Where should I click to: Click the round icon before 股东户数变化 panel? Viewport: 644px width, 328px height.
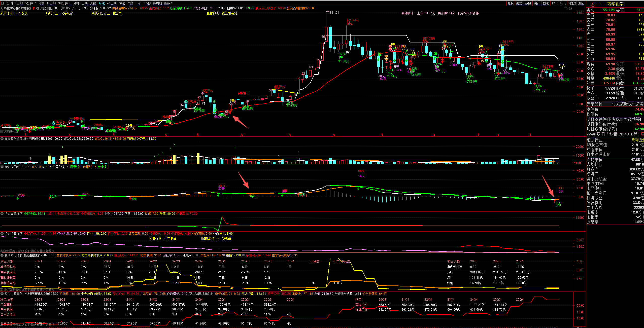click(x=2, y=294)
